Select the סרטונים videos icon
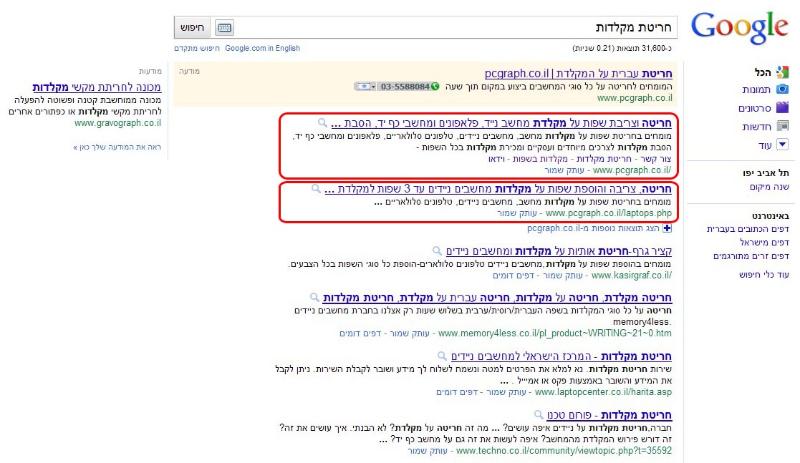Viewport: 800px width, 463px height. coord(782,108)
